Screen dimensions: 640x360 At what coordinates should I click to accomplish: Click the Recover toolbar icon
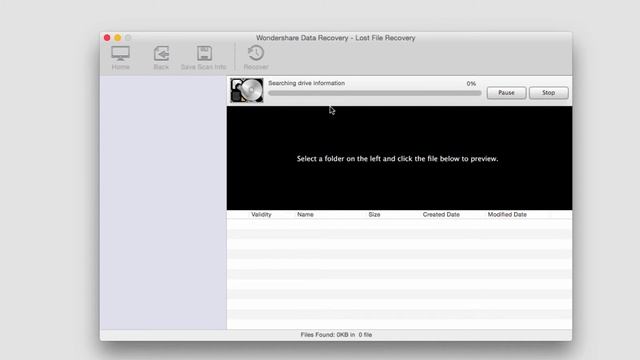(256, 58)
